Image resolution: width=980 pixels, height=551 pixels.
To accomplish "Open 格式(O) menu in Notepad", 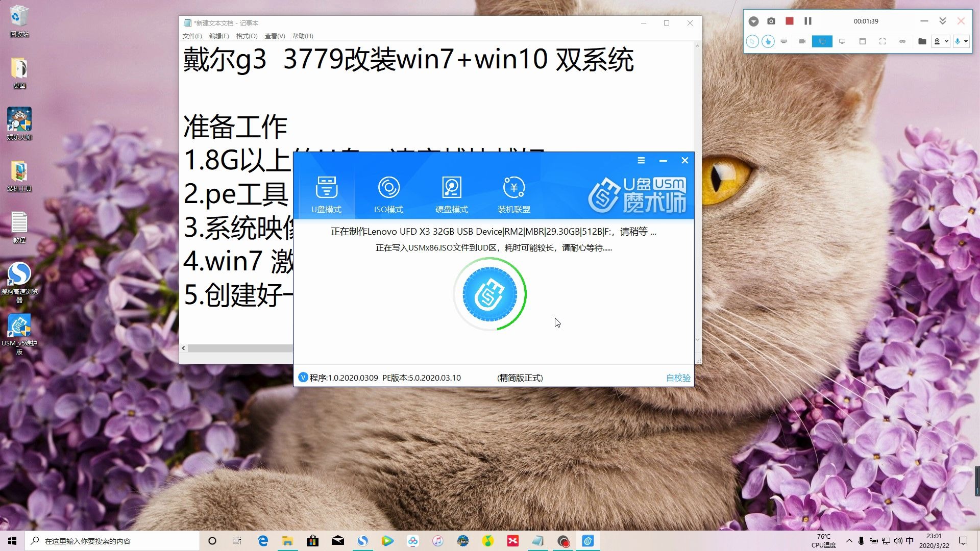I will (x=246, y=36).
